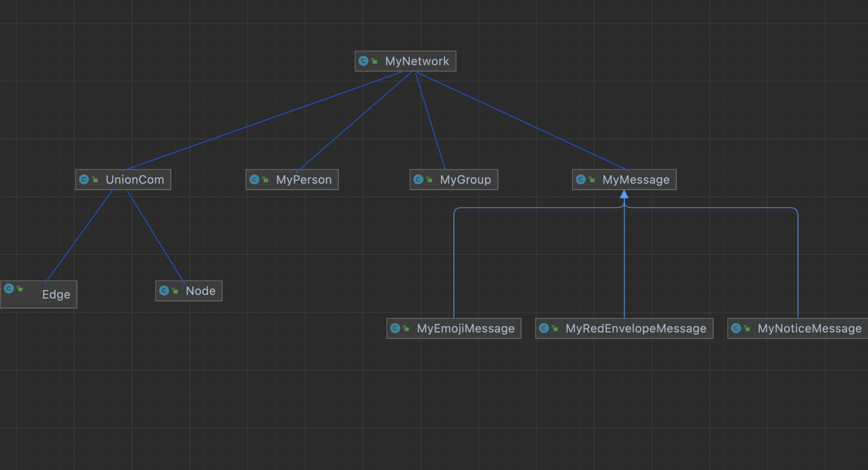Click the MyMessage label text
Viewport: 868px width, 470px height.
click(x=636, y=180)
